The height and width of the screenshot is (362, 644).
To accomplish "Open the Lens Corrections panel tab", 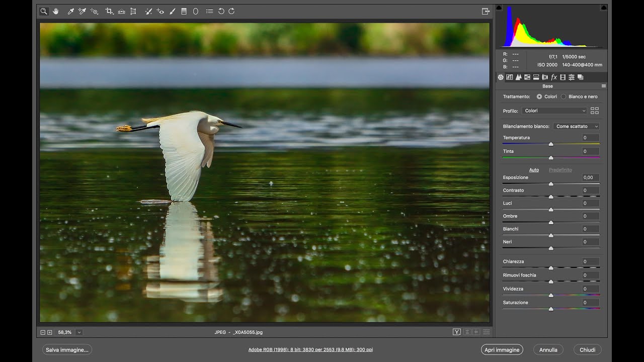I will (545, 77).
